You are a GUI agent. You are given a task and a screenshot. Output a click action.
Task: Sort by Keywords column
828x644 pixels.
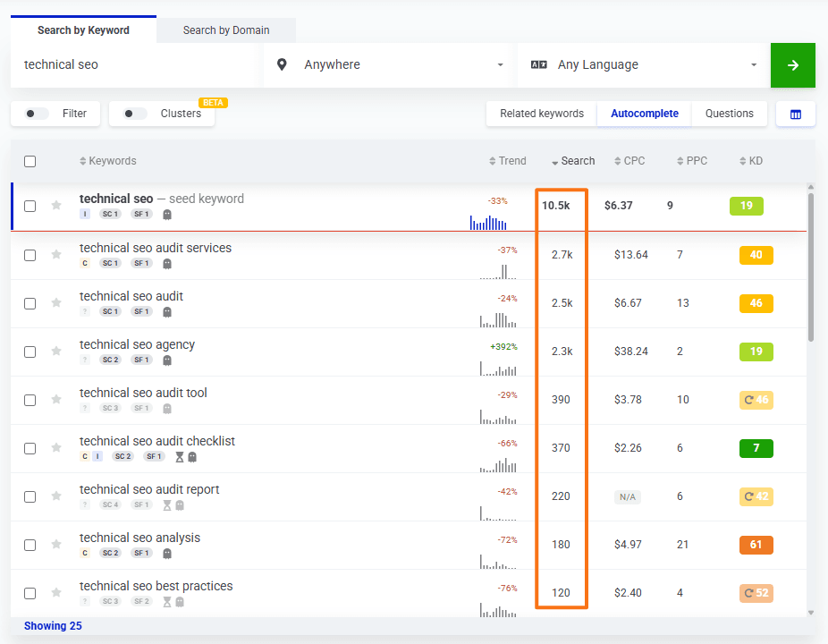[107, 161]
